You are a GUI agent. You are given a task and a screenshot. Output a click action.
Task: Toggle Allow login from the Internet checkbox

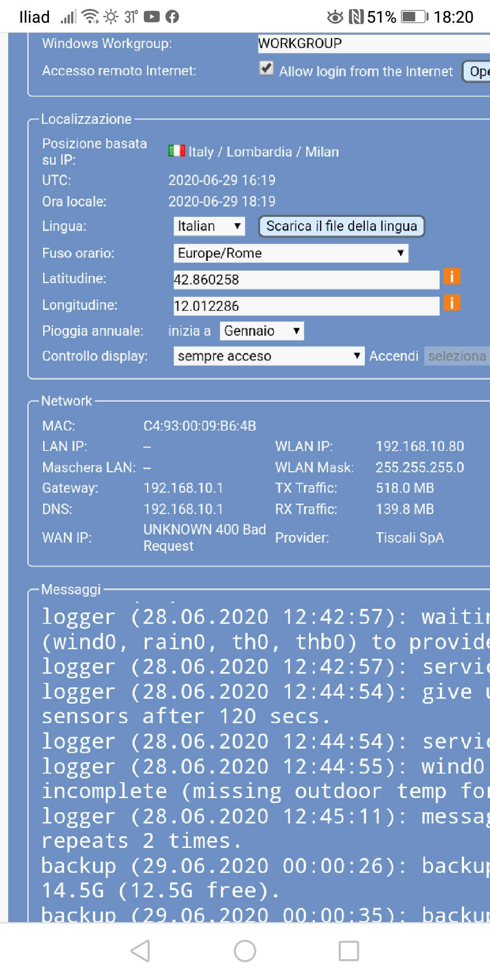pos(266,68)
